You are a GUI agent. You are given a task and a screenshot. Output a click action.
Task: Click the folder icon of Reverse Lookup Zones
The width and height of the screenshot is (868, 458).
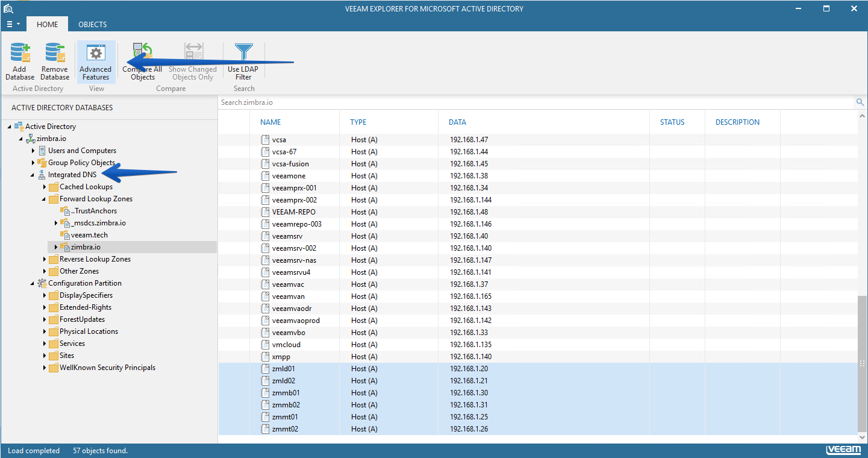tap(54, 259)
